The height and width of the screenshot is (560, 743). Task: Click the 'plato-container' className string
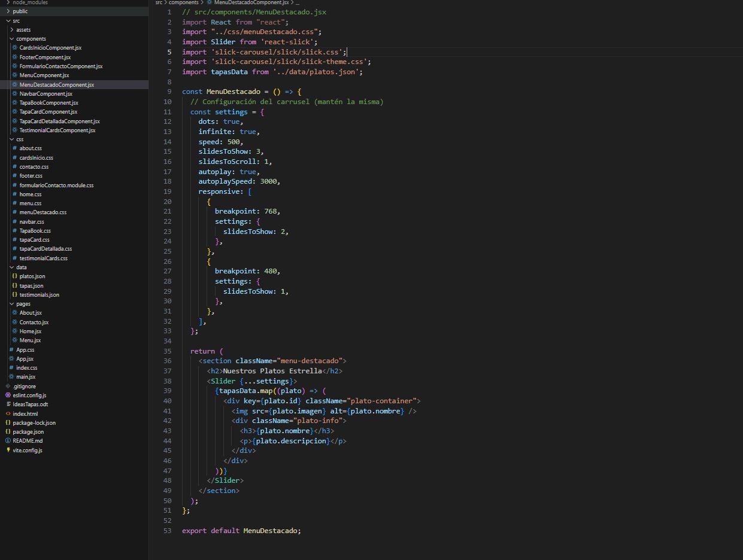(381, 401)
